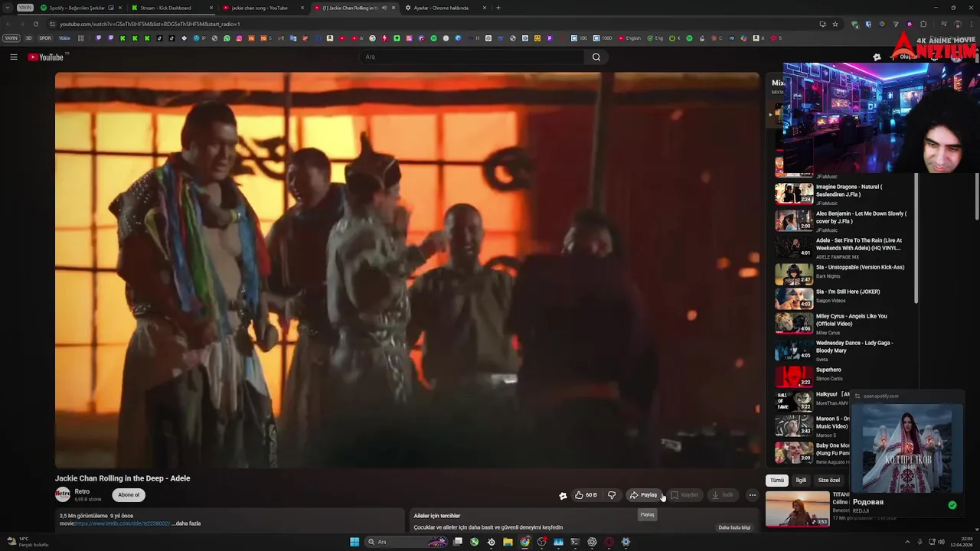Screen dimensions: 980x551
Task: Open the imdb.com link in description
Action: pos(122,523)
